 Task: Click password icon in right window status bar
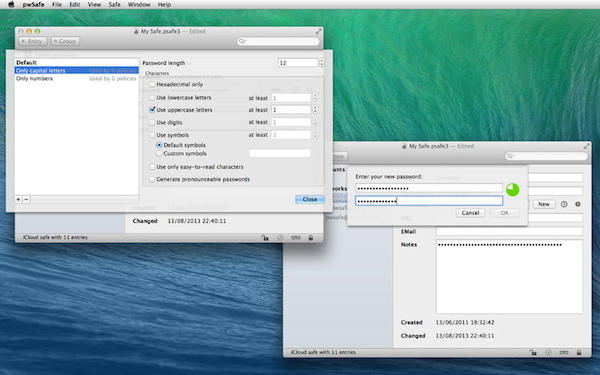pyautogui.click(x=564, y=352)
